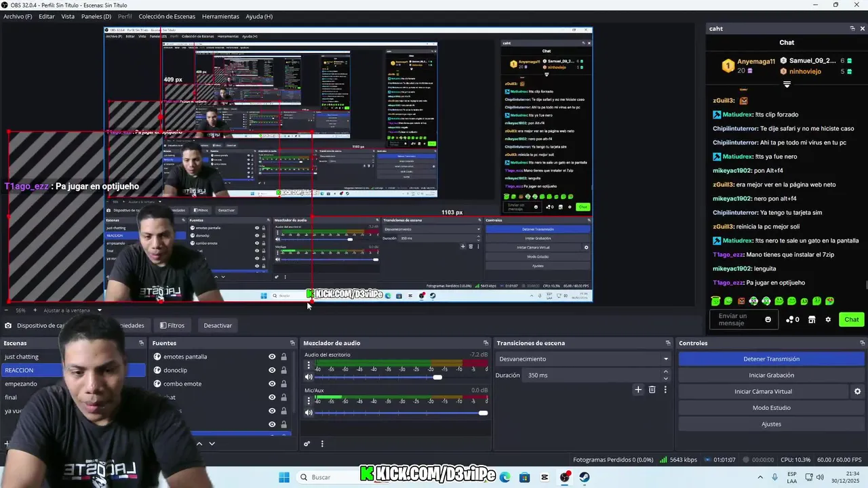Screen dimensions: 868x488
Task: Toggle visibility of donoclip source
Action: tap(272, 370)
